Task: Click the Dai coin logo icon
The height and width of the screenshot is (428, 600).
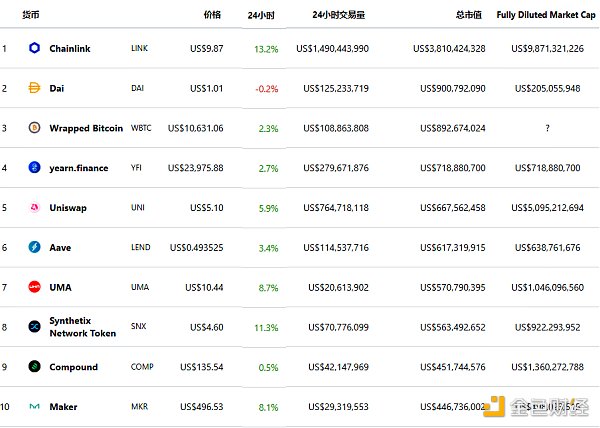Action: pyautogui.click(x=34, y=88)
